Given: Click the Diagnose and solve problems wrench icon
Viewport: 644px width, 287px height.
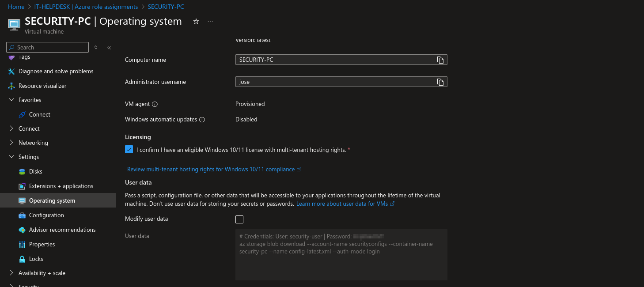Looking at the screenshot, I should (11, 71).
